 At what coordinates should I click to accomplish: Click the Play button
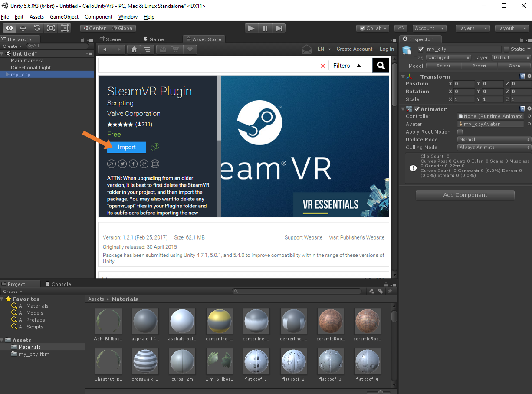point(251,28)
